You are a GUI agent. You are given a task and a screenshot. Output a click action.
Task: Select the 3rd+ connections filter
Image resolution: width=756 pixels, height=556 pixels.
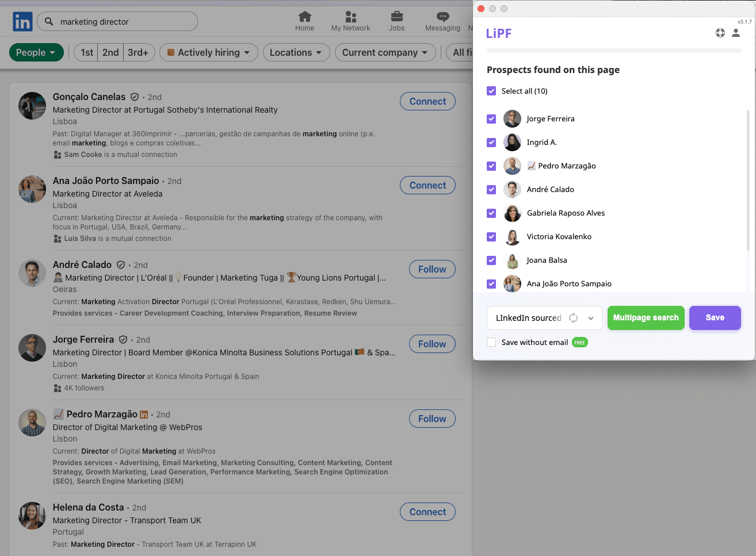(x=138, y=52)
